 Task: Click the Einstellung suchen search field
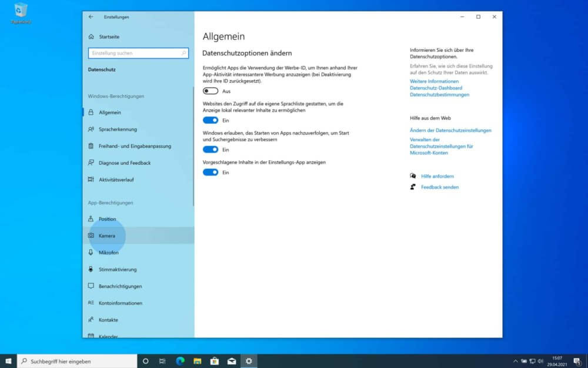[138, 53]
